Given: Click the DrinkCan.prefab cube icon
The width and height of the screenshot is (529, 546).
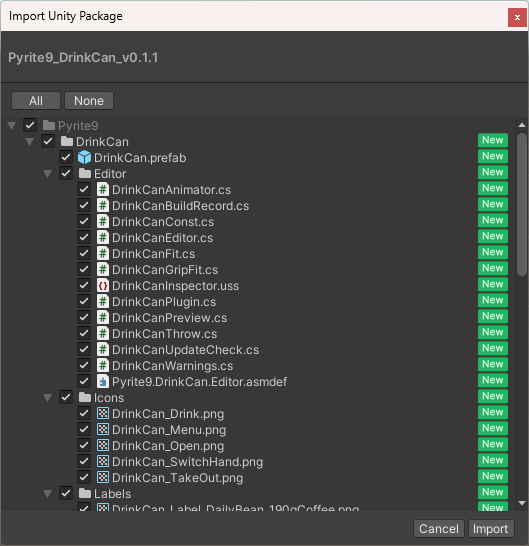Looking at the screenshot, I should (x=84, y=157).
